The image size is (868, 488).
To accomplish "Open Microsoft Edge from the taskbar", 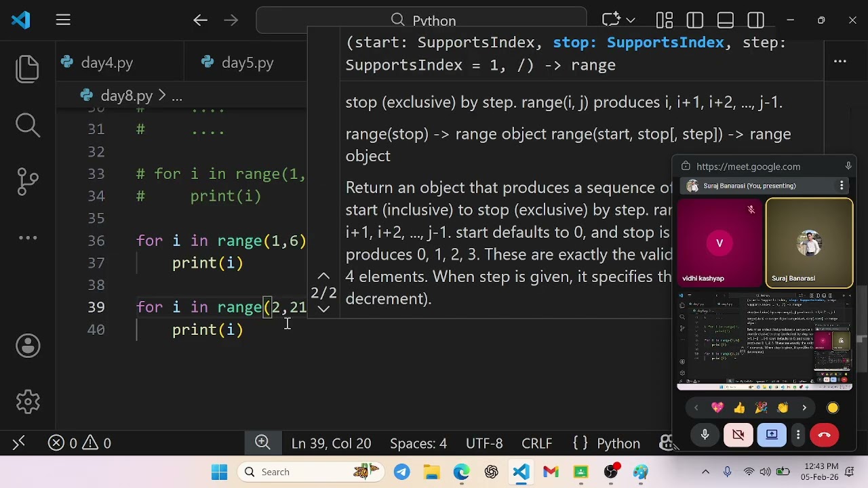I will click(x=461, y=472).
